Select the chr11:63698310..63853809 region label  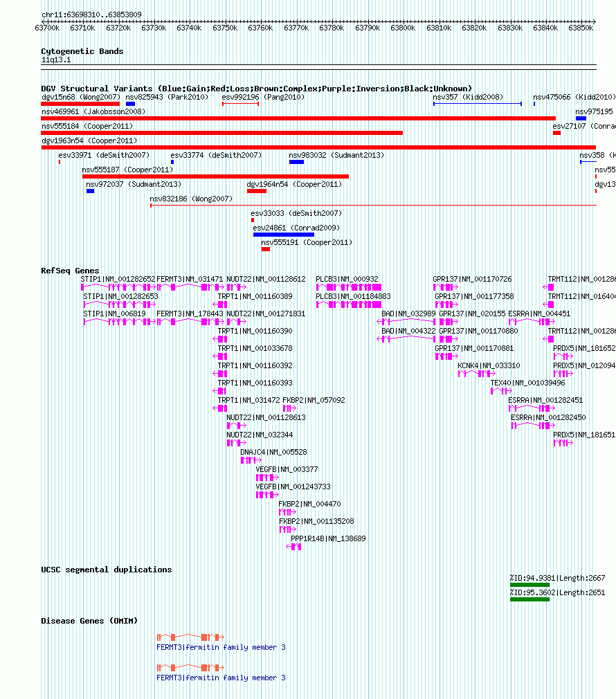click(x=91, y=15)
